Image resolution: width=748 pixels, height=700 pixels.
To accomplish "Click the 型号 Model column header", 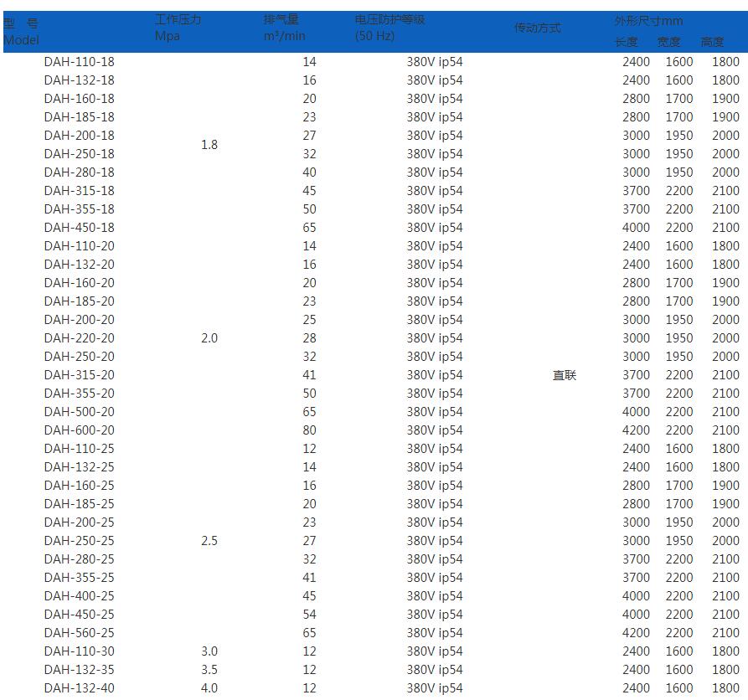I will (21, 32).
